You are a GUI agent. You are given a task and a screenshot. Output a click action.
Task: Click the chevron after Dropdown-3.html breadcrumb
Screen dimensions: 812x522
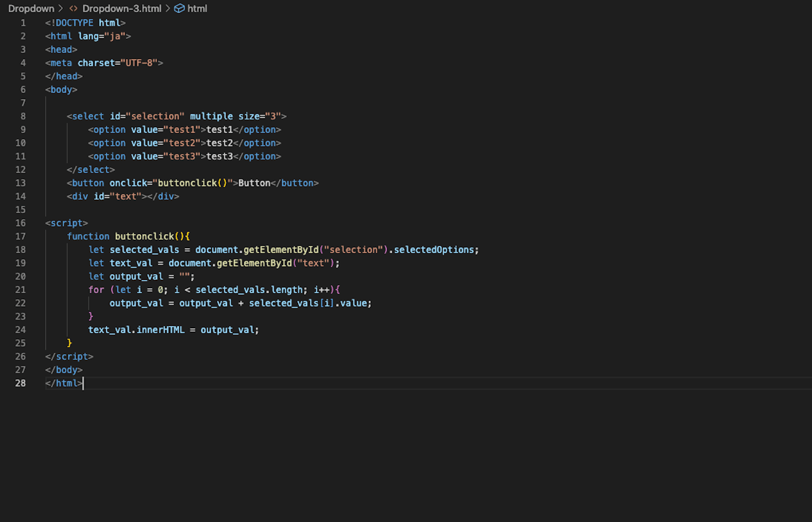[x=168, y=9]
